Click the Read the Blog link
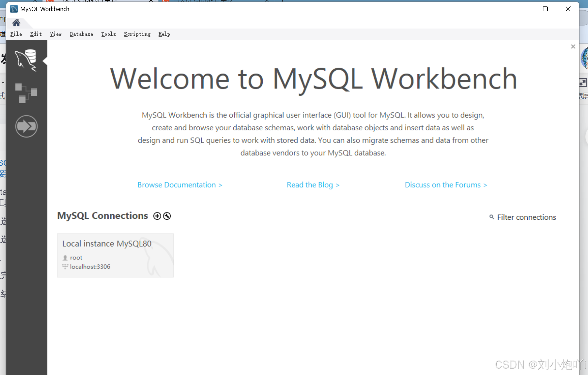This screenshot has width=588, height=375. tap(313, 185)
